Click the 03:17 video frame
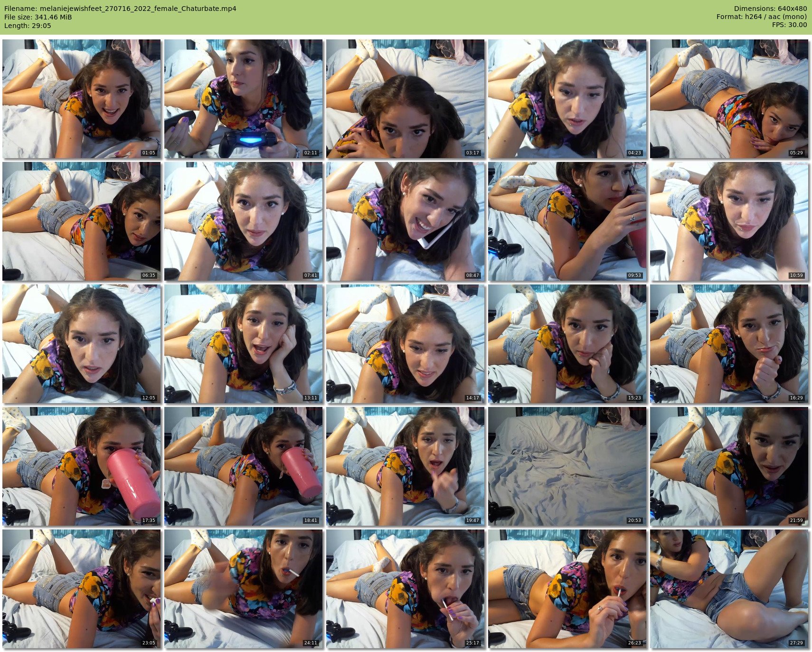This screenshot has width=812, height=652. pos(405,99)
